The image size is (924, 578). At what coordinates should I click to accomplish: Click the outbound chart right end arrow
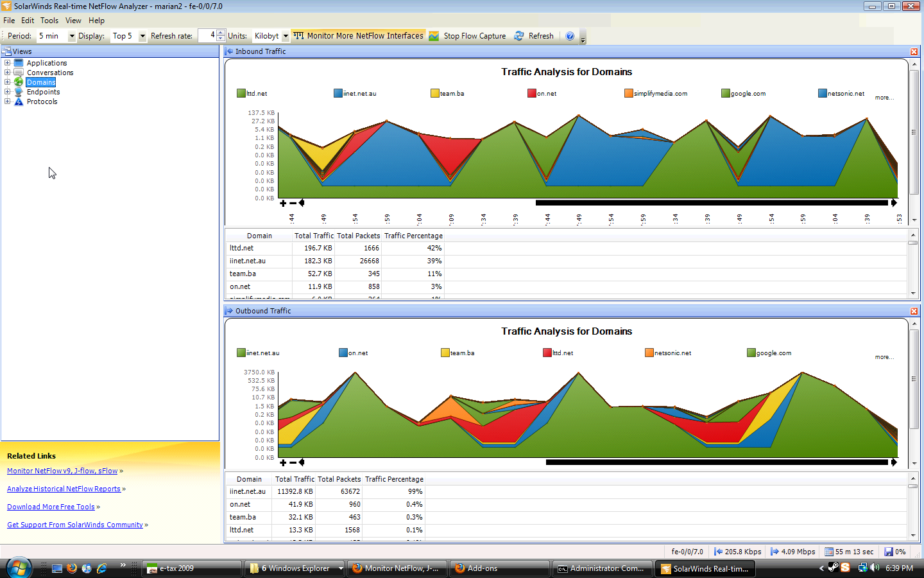pyautogui.click(x=894, y=462)
